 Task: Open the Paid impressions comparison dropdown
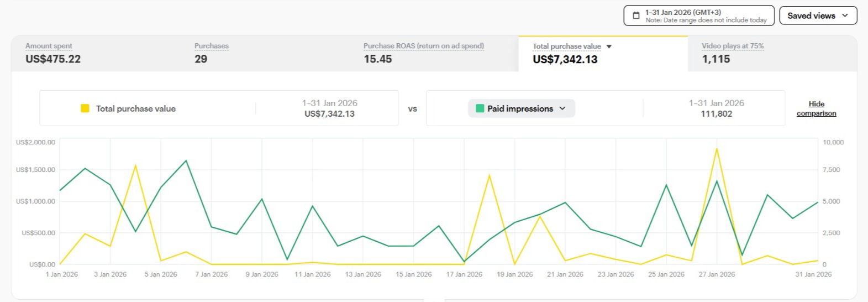pyautogui.click(x=521, y=108)
